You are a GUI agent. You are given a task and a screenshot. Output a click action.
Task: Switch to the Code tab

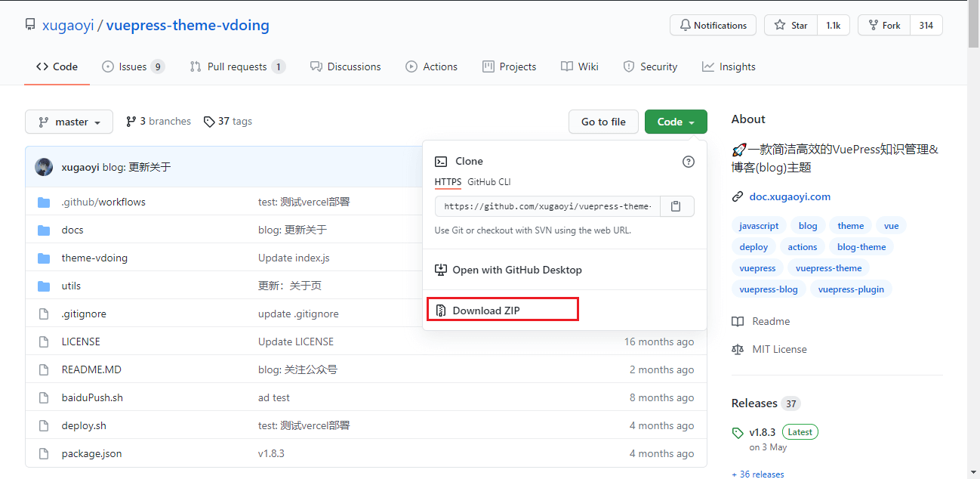pyautogui.click(x=57, y=66)
